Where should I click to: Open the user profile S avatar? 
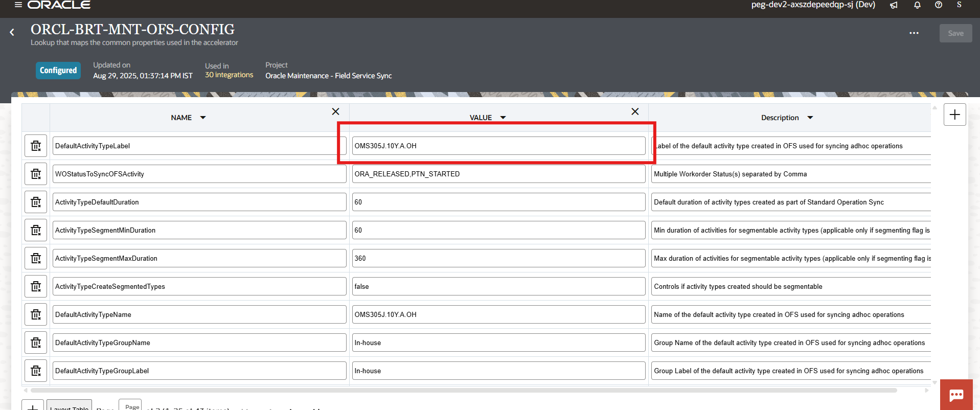pyautogui.click(x=959, y=5)
